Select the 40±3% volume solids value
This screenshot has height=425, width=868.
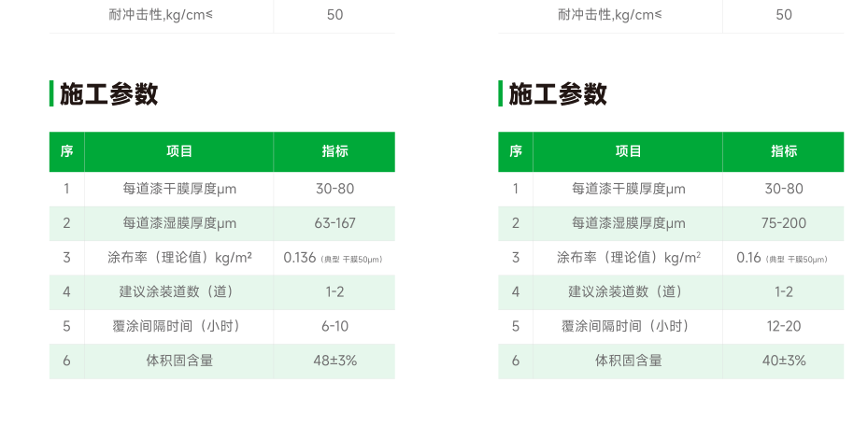pyautogui.click(x=783, y=361)
